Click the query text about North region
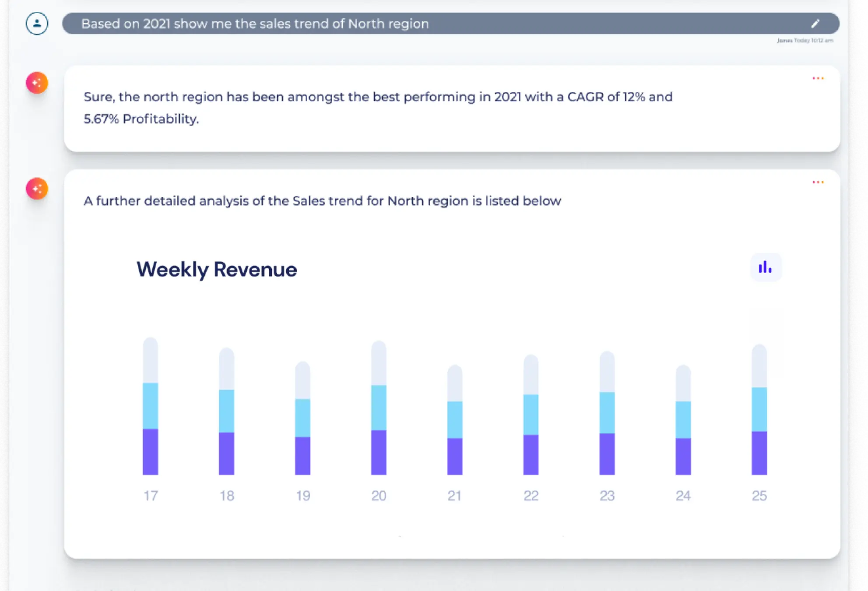Image resolution: width=868 pixels, height=591 pixels. (x=255, y=24)
